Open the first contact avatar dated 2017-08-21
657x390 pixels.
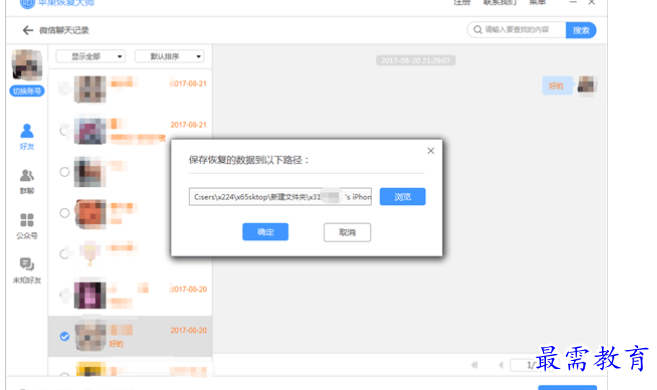click(x=90, y=89)
